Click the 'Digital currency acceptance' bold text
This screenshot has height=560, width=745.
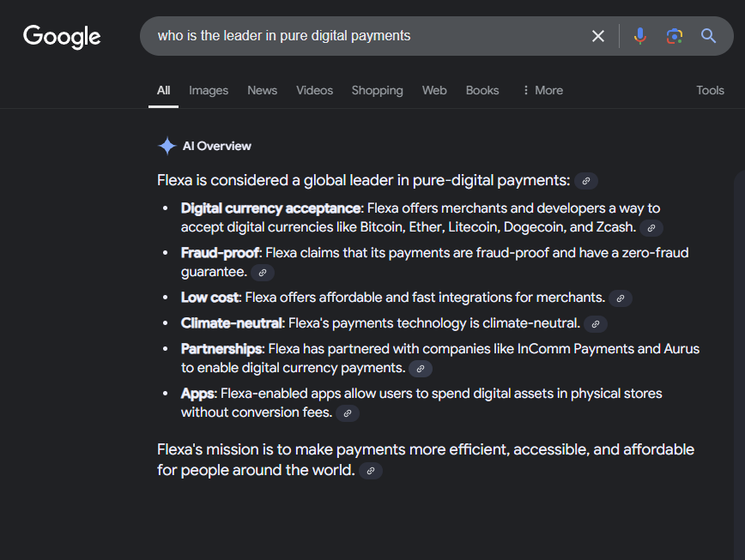(x=270, y=208)
